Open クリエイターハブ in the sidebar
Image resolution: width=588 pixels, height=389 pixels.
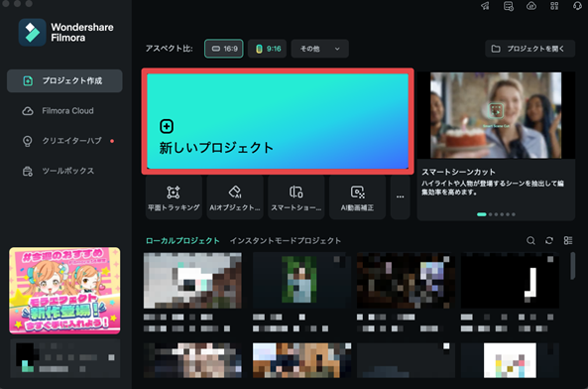64,141
